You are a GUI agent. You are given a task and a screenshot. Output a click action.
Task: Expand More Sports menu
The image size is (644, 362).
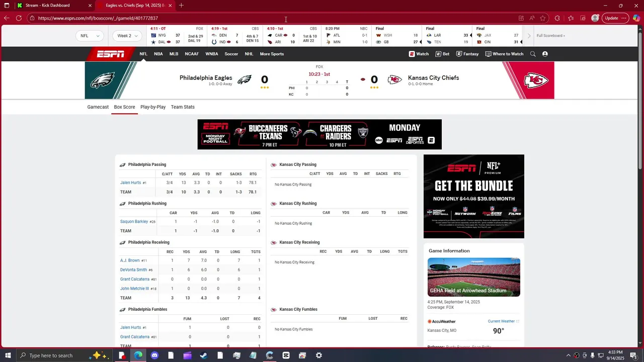point(272,54)
